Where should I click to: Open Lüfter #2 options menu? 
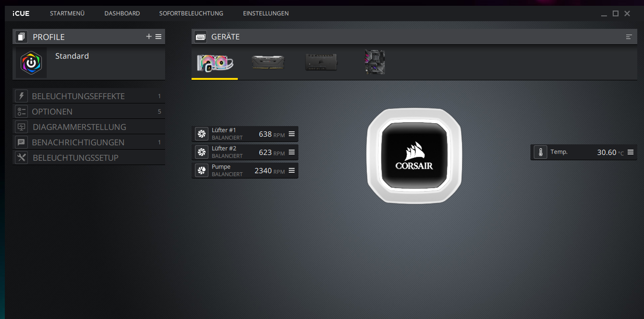coord(292,152)
